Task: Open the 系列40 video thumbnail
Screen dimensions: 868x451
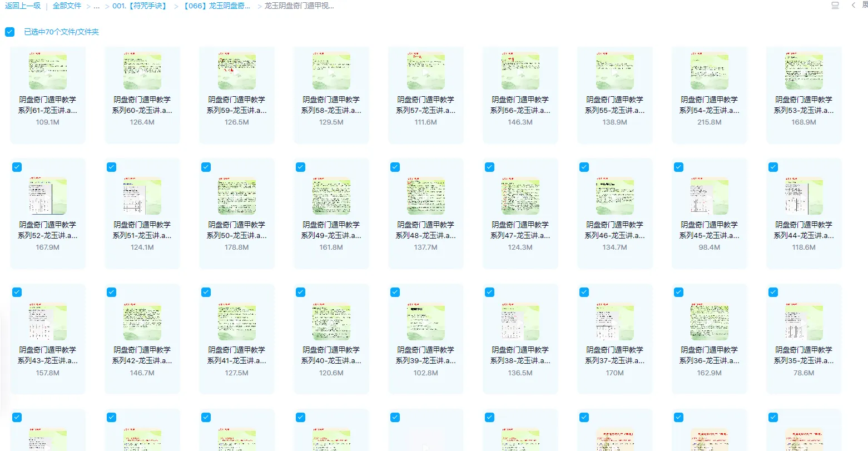Action: [331, 321]
